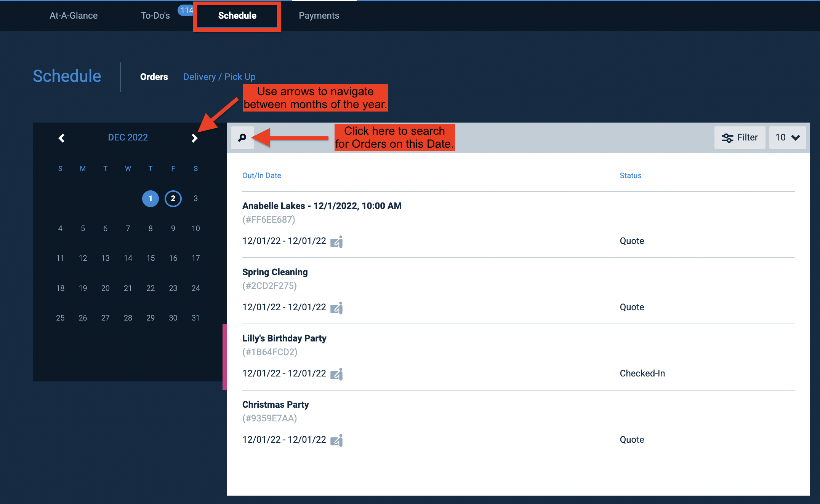Open Spring Cleaning order
Viewport: 820px width, 504px height.
[x=275, y=272]
